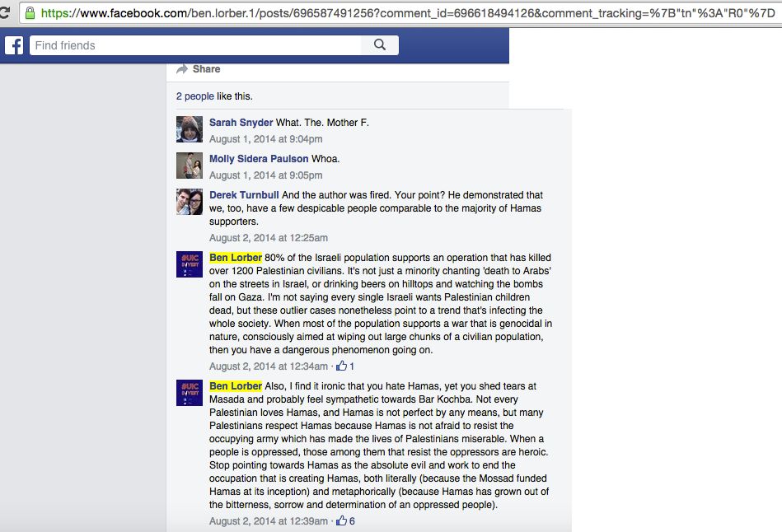Click the browser reload icon
This screenshot has width=782, height=532.
(x=4, y=12)
